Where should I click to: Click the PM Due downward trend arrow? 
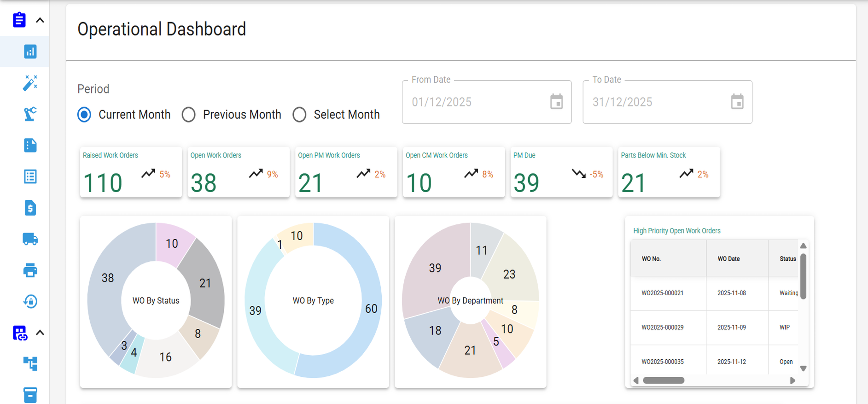pyautogui.click(x=579, y=174)
